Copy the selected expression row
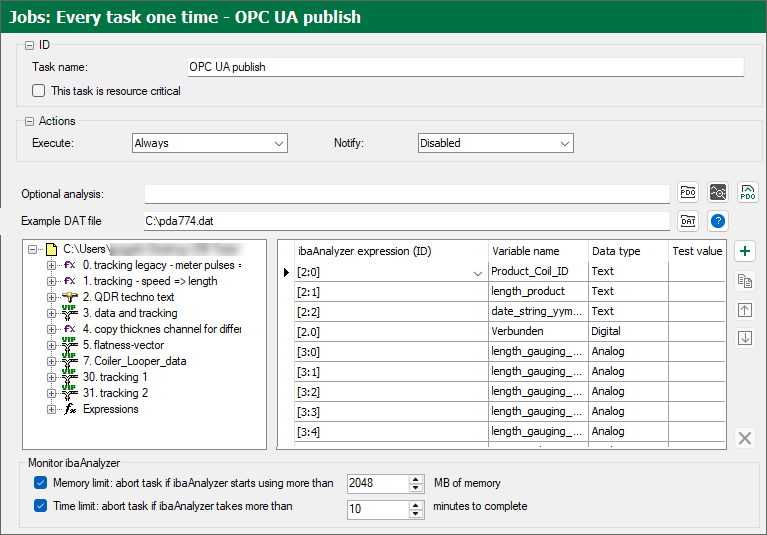Viewport: 767px width, 535px height. point(744,281)
